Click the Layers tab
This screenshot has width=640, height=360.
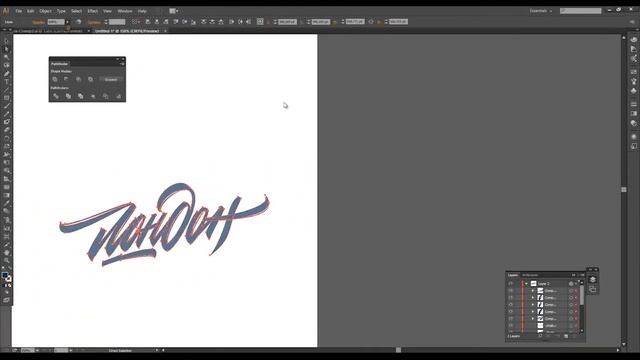(x=513, y=275)
